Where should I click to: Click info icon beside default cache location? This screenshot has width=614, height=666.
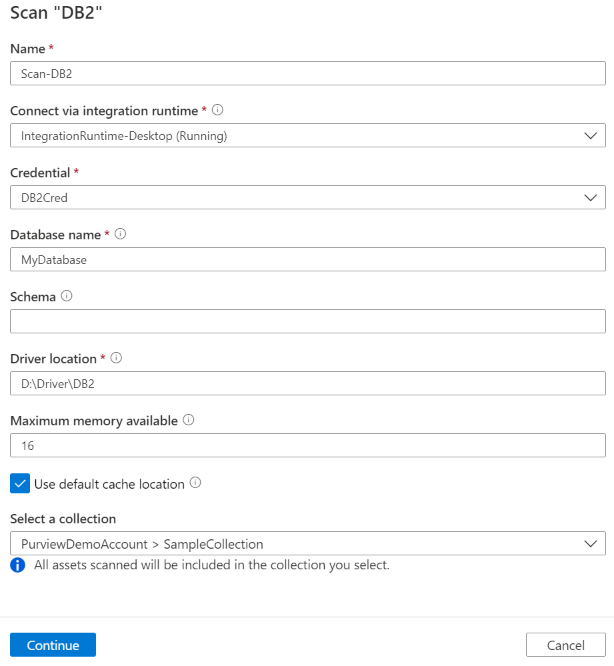(195, 483)
